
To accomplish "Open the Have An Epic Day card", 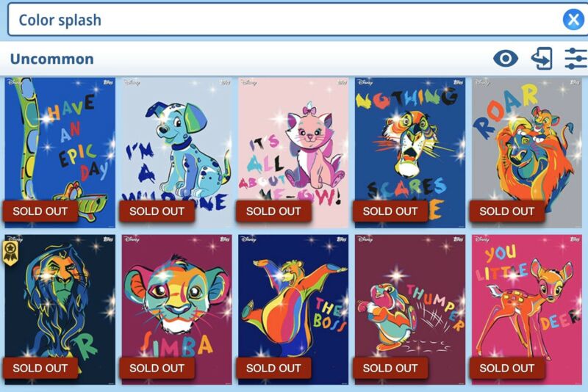I will point(60,153).
